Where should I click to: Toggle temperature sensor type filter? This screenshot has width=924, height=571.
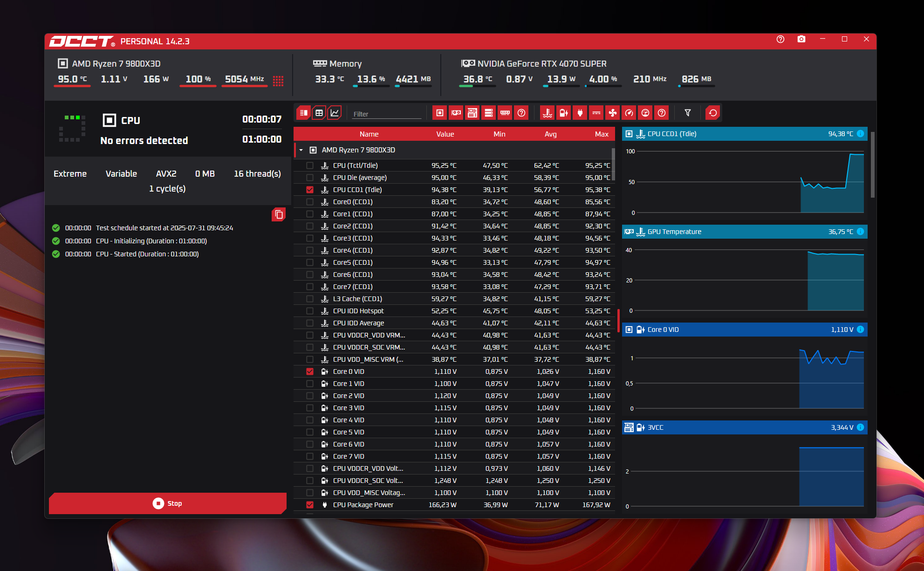[548, 113]
